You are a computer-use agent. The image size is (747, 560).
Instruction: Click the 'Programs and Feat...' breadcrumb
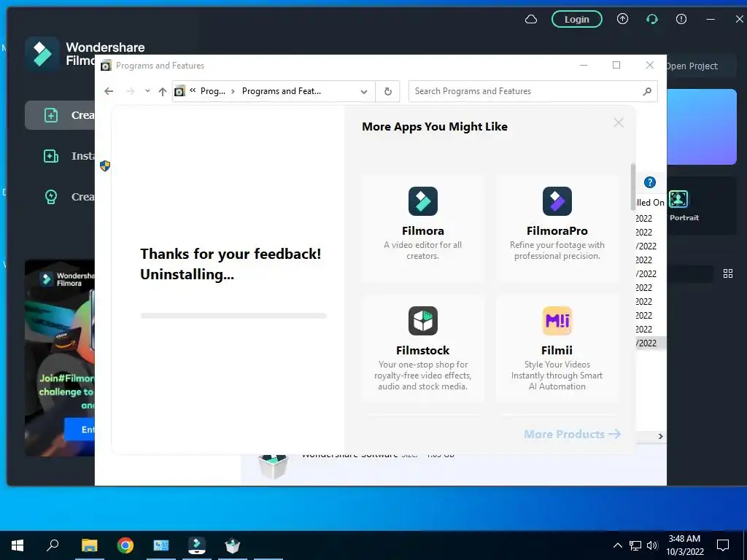click(x=282, y=91)
